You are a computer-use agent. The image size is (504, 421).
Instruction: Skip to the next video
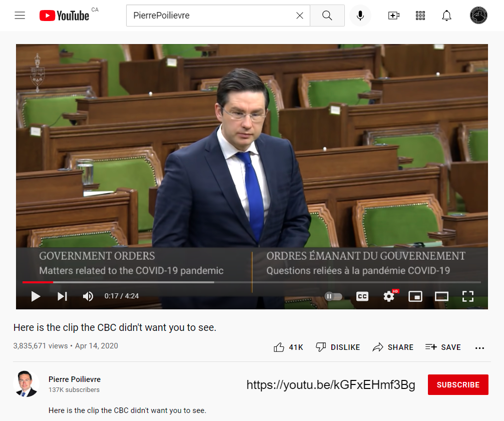(62, 296)
